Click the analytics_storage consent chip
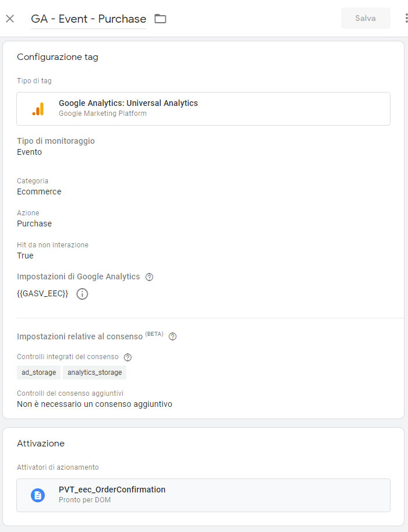408x532 pixels. point(95,372)
